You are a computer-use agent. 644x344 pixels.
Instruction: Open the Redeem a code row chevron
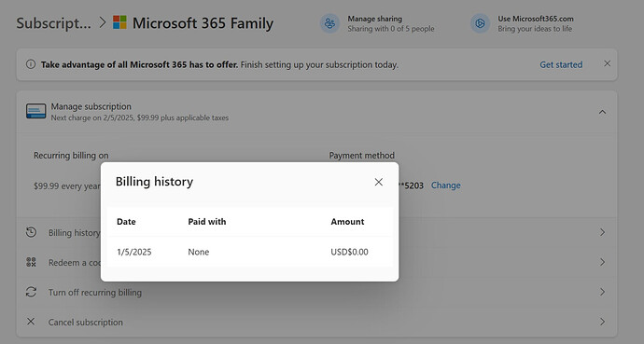pos(602,262)
